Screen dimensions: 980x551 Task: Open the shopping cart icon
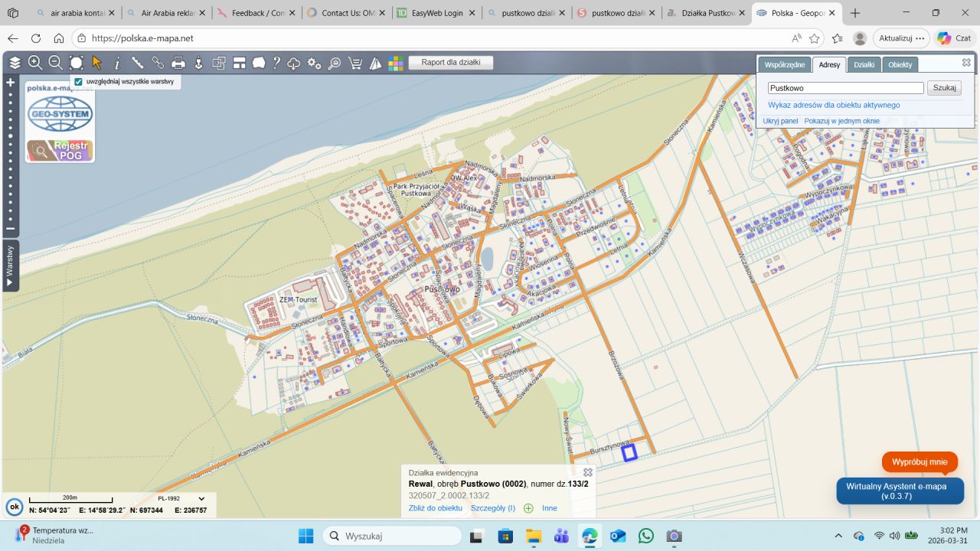[355, 64]
